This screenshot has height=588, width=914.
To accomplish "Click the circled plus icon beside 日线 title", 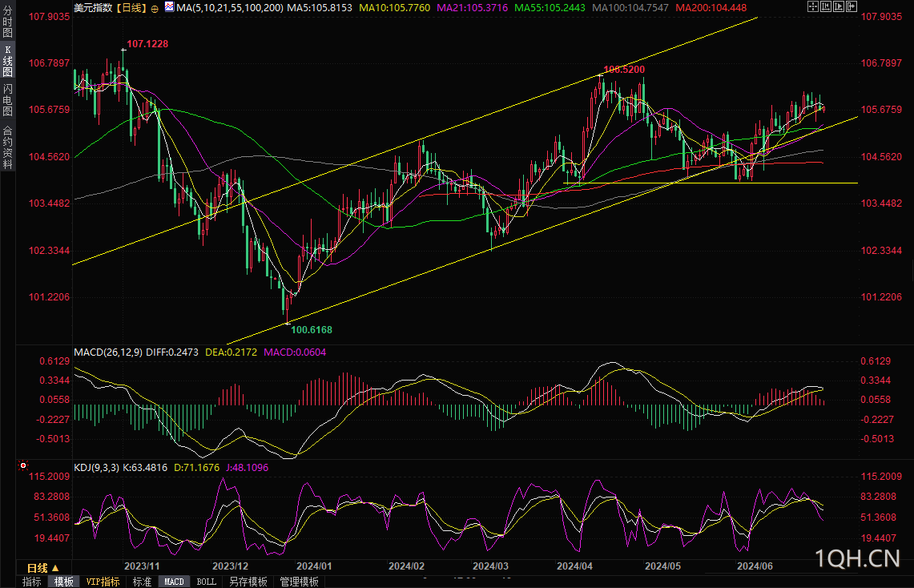I will (x=155, y=9).
